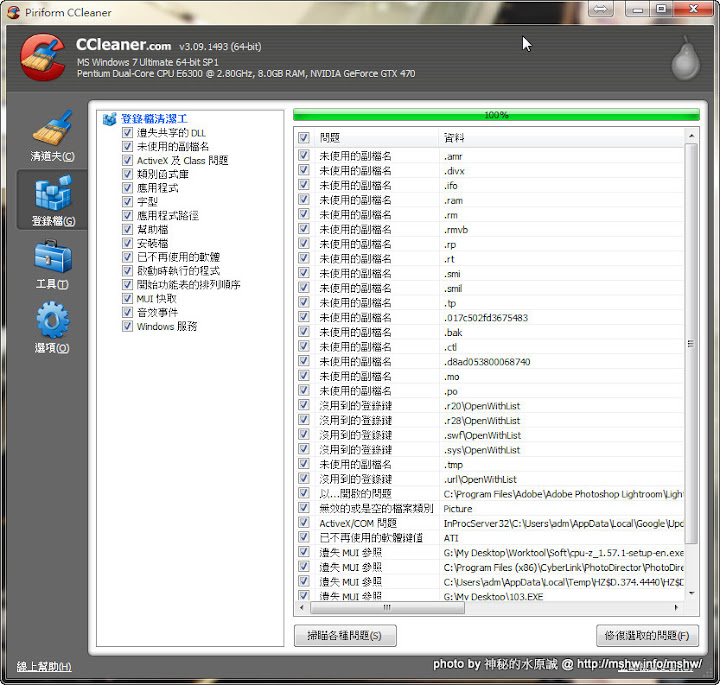Screen dimensions: 720x685
Task: Click the CCleaner logo in header
Action: [x=42, y=57]
